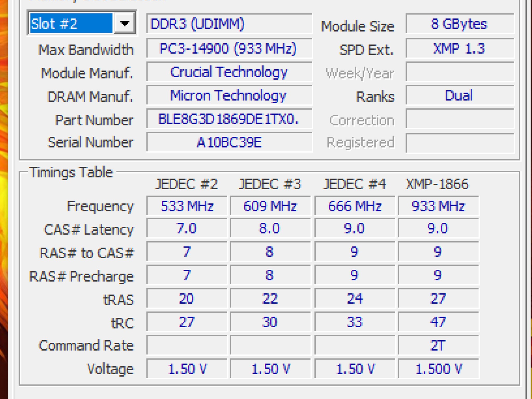Click the tRC value 47
This screenshot has height=399, width=532.
[438, 322]
